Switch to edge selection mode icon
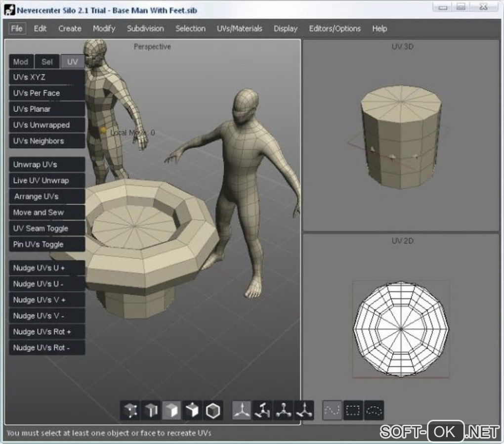The width and height of the screenshot is (504, 444). [x=151, y=410]
